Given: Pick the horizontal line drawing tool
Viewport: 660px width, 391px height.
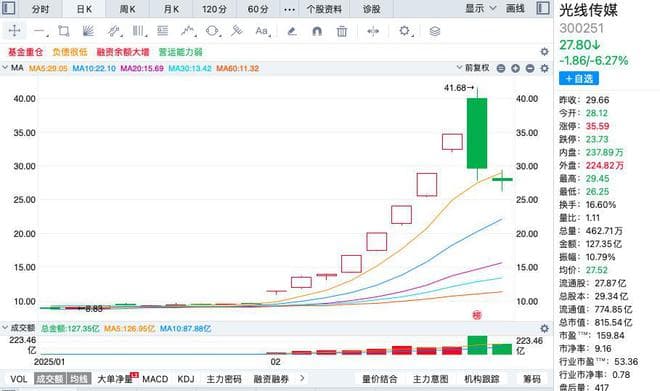Looking at the screenshot, I should point(40,31).
